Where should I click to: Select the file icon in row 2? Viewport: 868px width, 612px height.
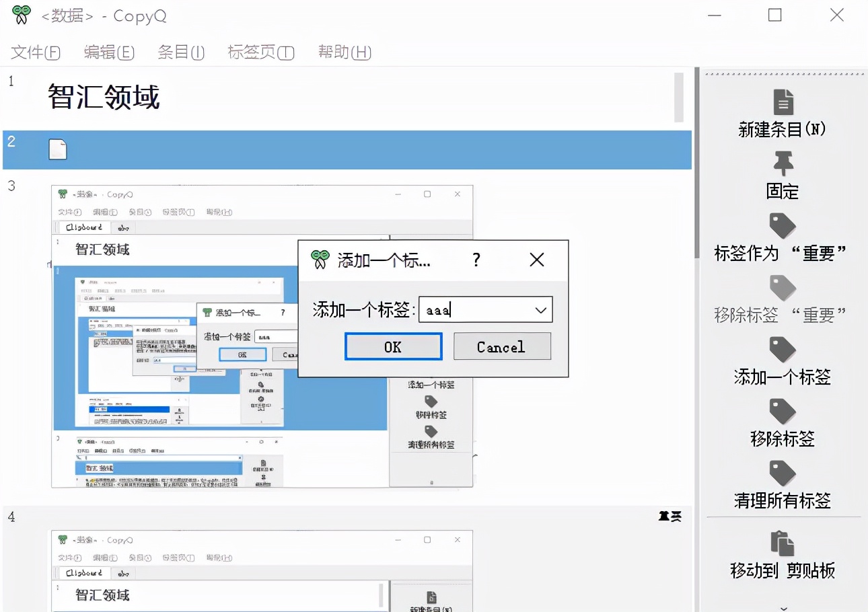tap(58, 149)
